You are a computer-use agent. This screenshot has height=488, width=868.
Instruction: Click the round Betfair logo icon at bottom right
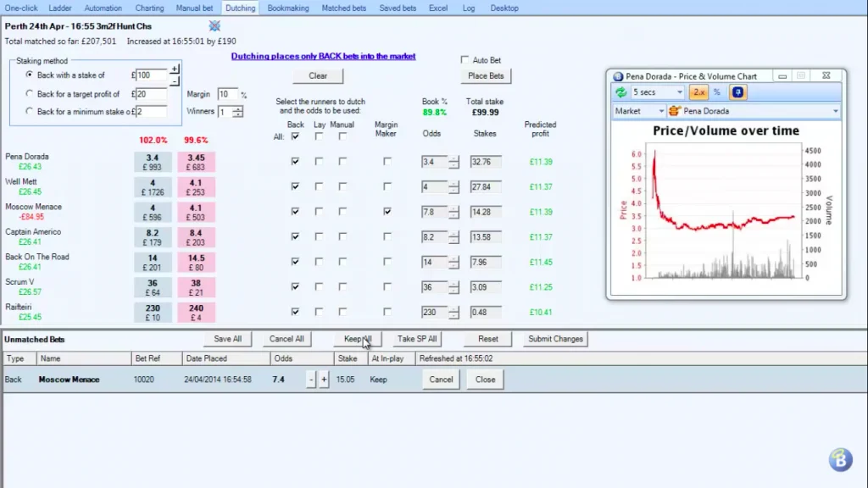pos(840,460)
